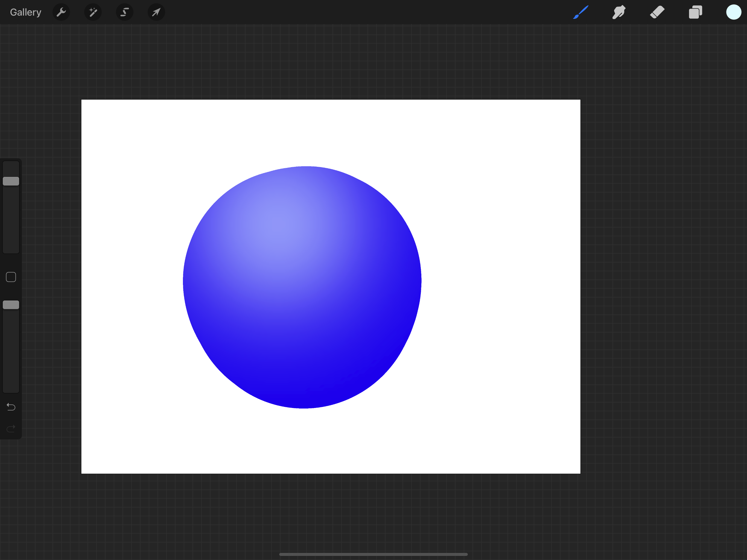747x560 pixels.
Task: Select the Eraser tool
Action: pos(657,12)
